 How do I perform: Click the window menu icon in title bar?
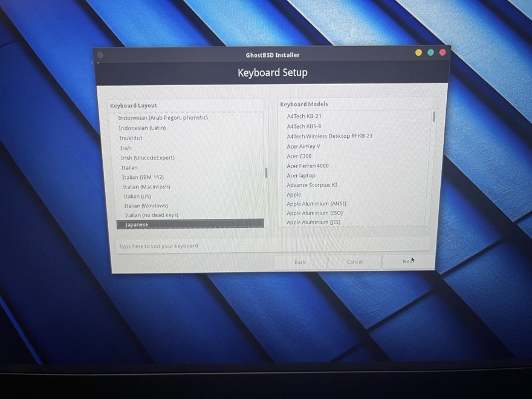(100, 55)
